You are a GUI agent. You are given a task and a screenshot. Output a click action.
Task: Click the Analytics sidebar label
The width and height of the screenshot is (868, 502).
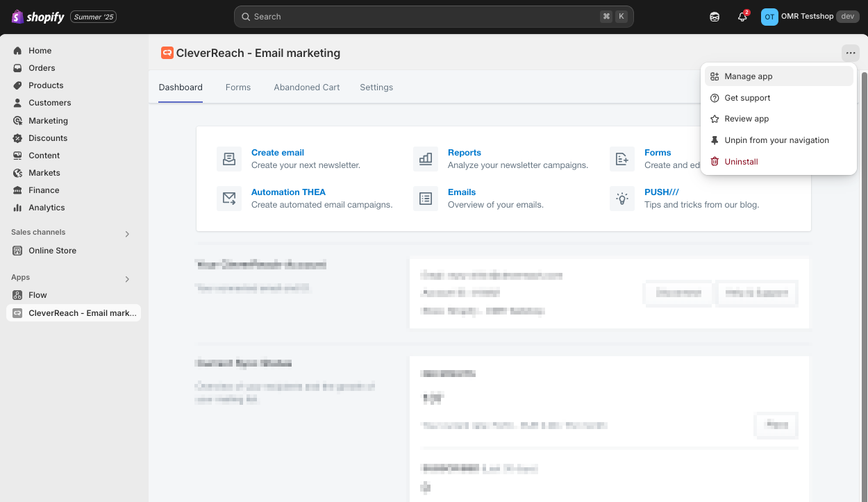click(x=47, y=208)
